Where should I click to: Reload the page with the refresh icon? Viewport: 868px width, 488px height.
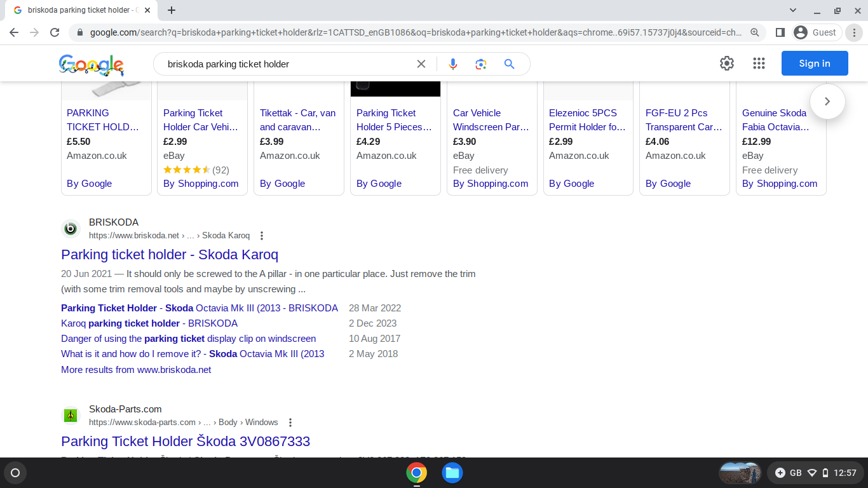pos(55,32)
